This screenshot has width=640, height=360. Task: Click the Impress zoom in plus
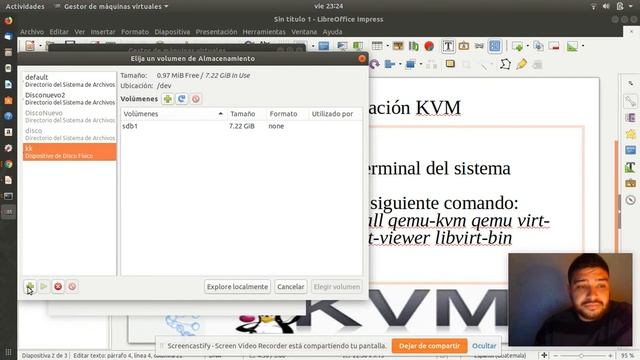click(x=610, y=356)
